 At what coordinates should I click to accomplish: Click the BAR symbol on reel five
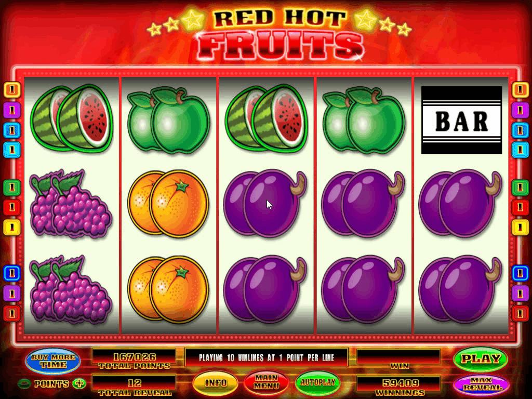(x=461, y=120)
